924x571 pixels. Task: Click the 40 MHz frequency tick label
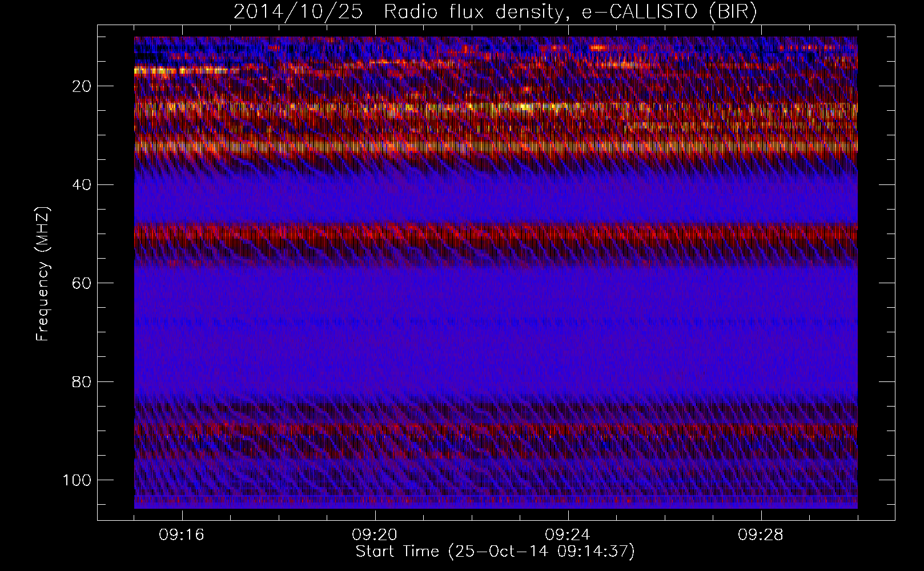pos(82,184)
